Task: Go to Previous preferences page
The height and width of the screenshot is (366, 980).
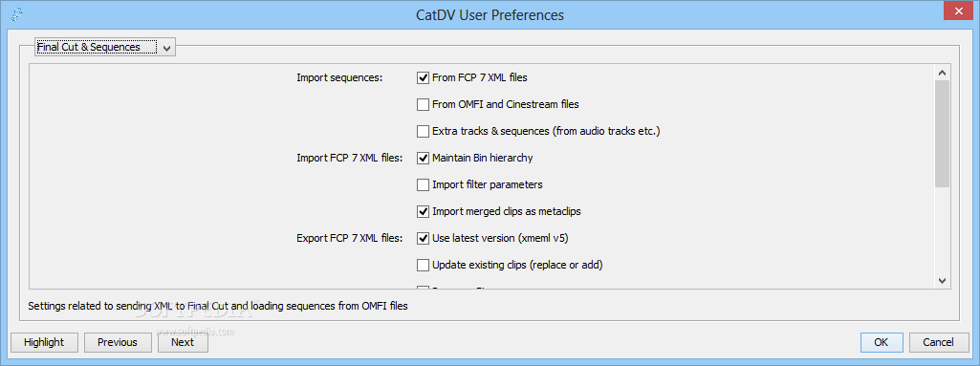Action: (118, 342)
